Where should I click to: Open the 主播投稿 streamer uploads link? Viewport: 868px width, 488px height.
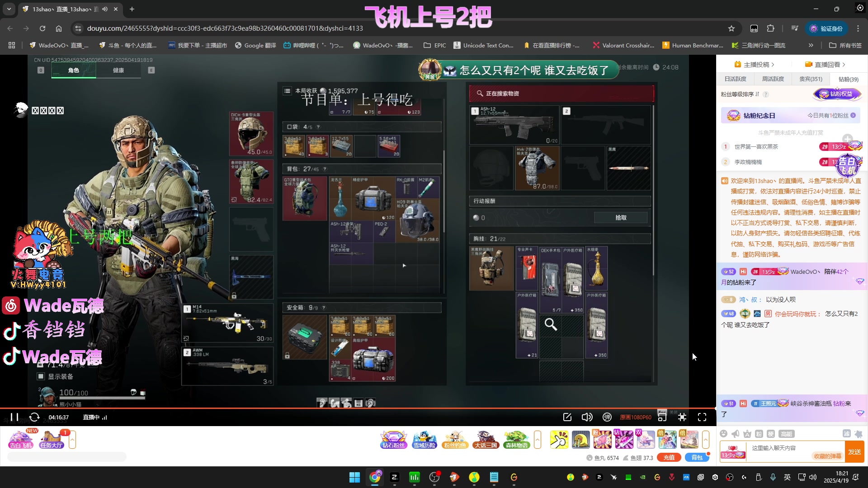coord(754,65)
